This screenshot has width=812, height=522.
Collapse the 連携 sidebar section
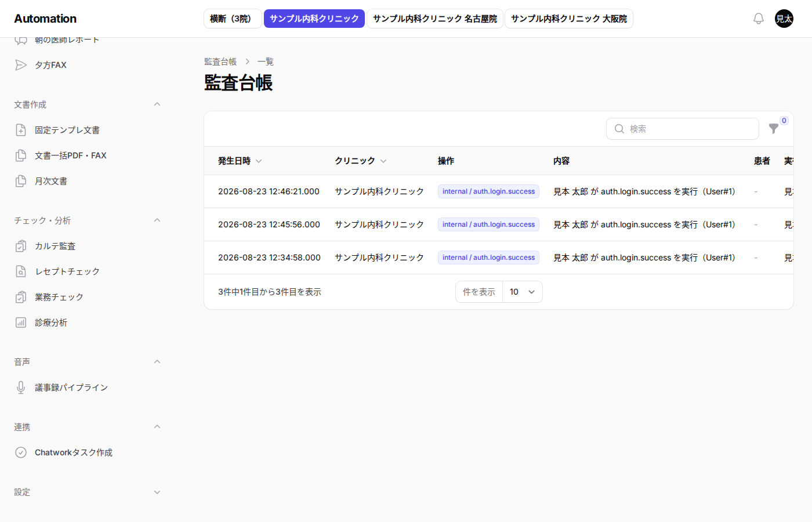(x=157, y=427)
